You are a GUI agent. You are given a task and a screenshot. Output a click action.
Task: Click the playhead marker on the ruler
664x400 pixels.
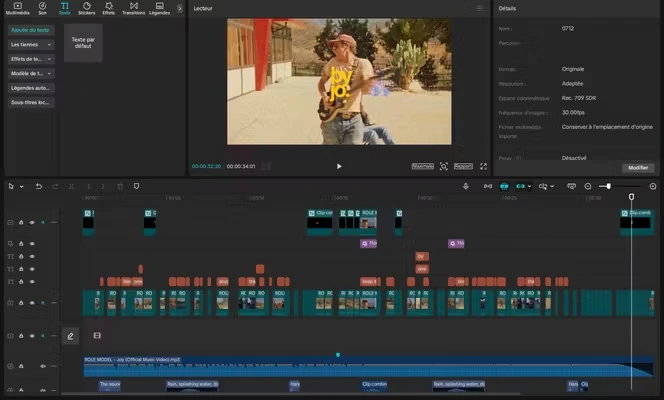pos(631,197)
